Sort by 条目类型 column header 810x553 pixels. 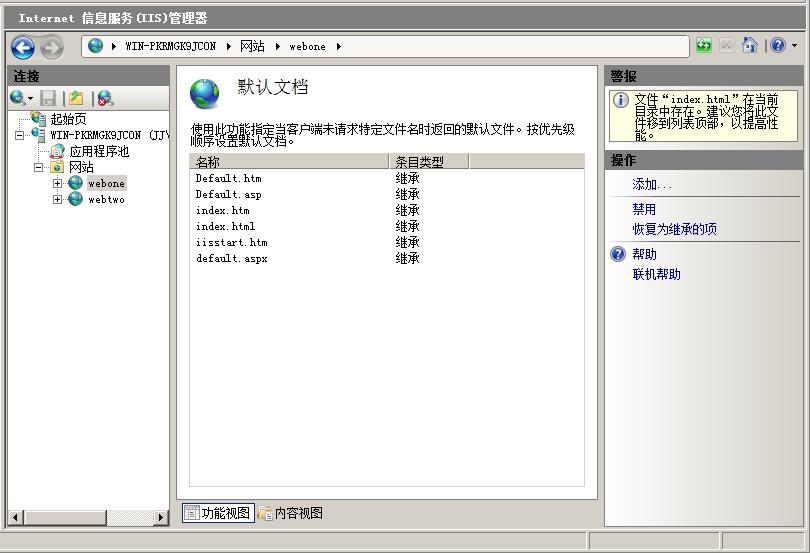(x=429, y=162)
